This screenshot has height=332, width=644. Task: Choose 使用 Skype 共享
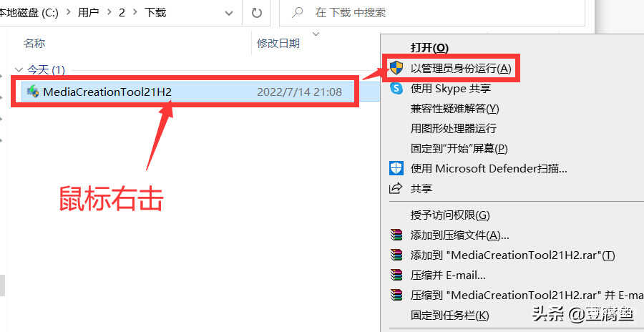[451, 88]
